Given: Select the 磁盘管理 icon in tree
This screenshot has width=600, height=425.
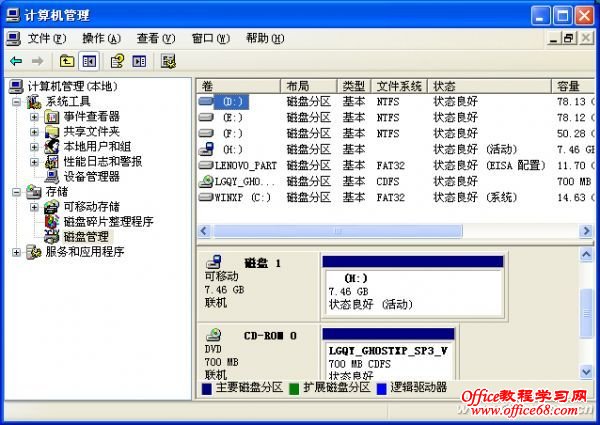Looking at the screenshot, I should (52, 236).
